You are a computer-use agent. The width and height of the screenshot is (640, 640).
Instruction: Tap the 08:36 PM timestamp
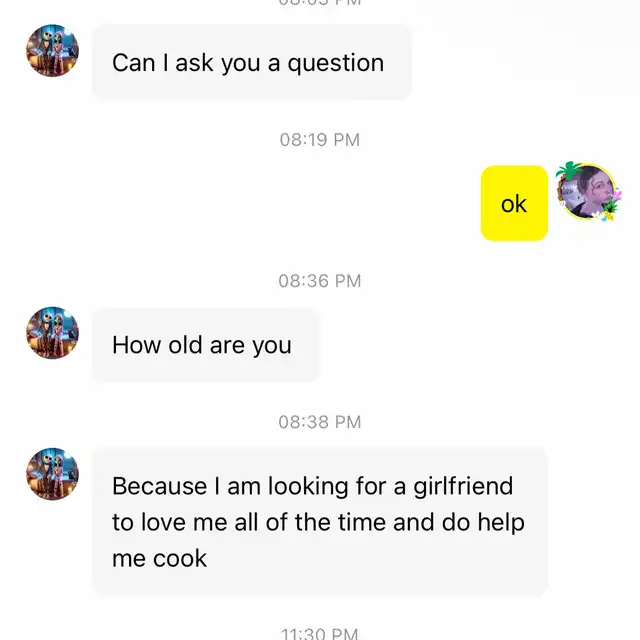320,281
